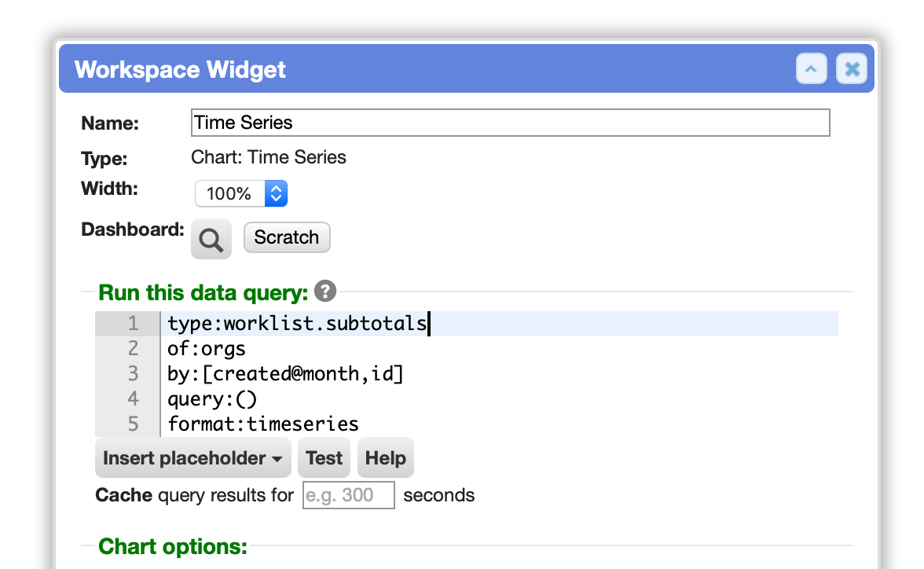Focus the Name text field
924x569 pixels.
tap(511, 123)
